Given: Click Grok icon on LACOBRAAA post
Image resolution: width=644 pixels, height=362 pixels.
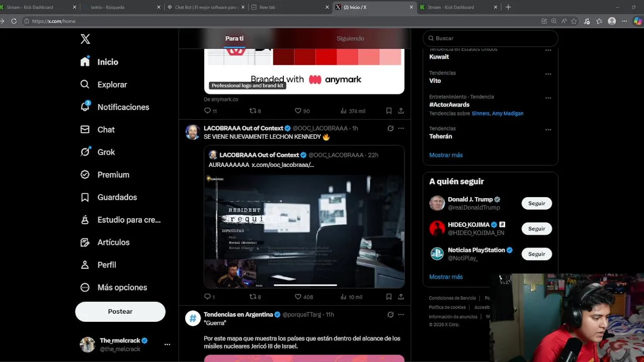Looking at the screenshot, I should 390,128.
